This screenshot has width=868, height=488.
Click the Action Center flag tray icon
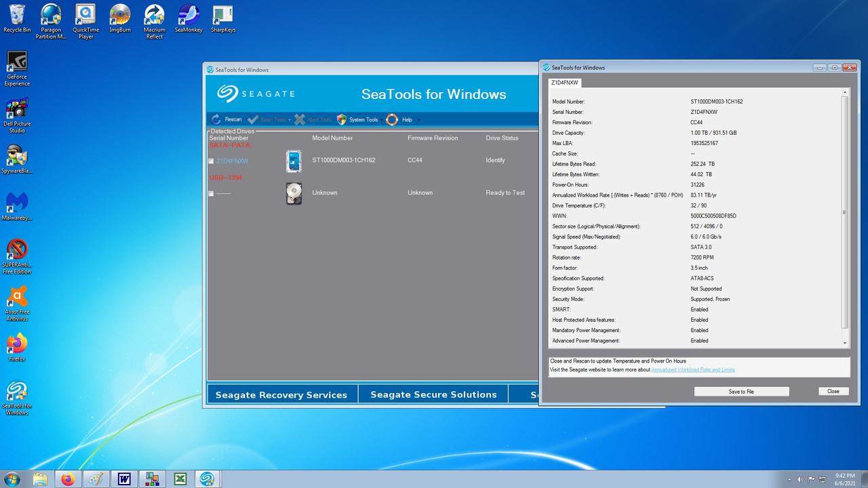[x=812, y=479]
